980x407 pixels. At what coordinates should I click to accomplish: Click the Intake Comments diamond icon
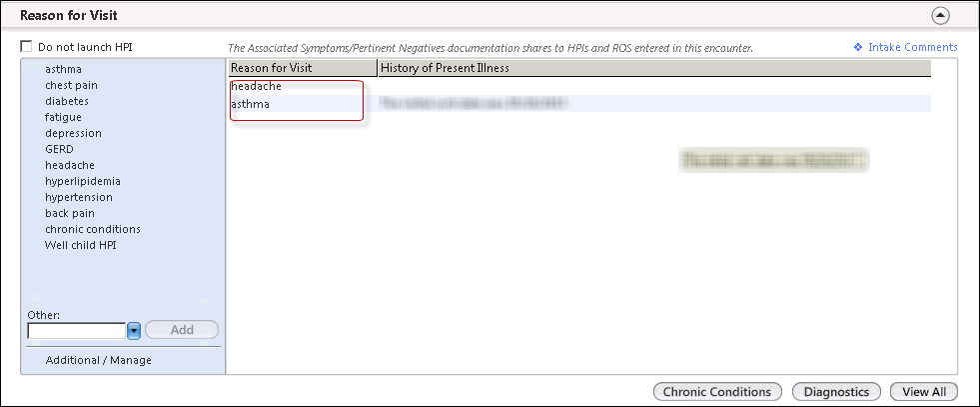pyautogui.click(x=858, y=47)
